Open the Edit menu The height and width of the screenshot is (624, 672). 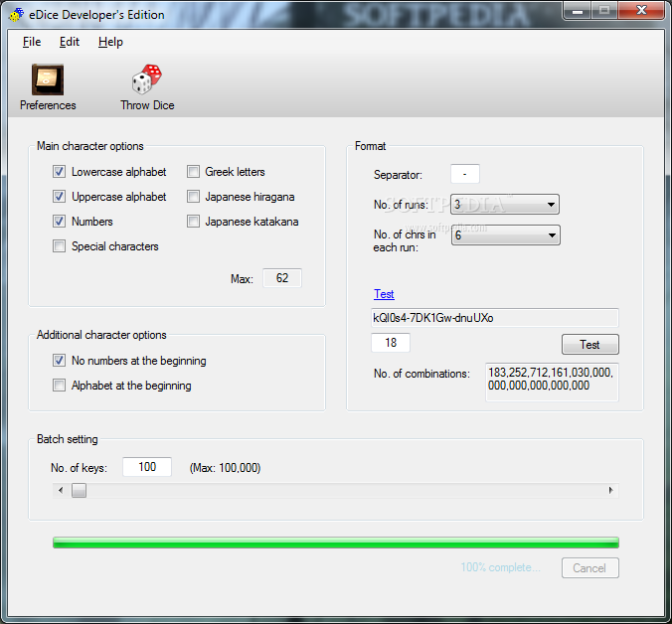70,42
